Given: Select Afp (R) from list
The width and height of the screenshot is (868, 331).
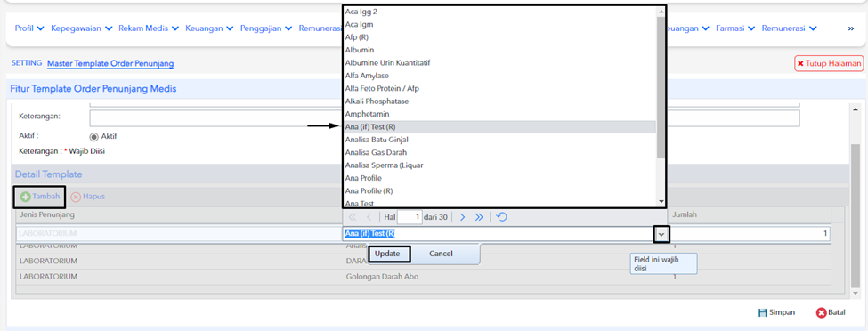Looking at the screenshot, I should pos(499,37).
